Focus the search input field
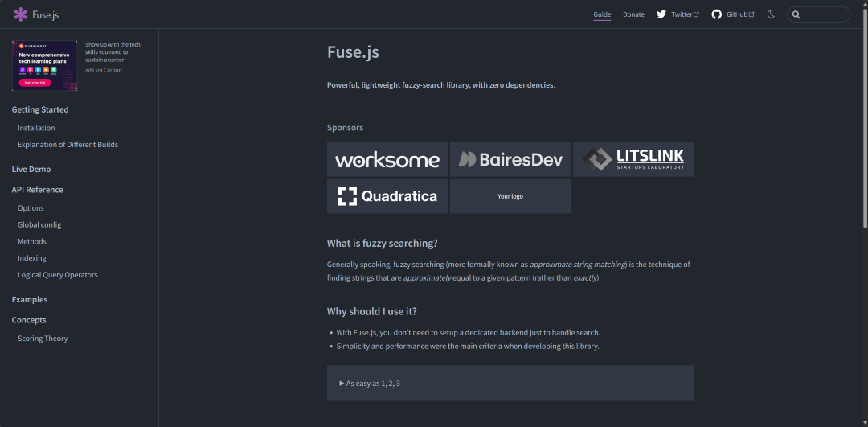Screen dimensions: 868x427 [x=824, y=14]
